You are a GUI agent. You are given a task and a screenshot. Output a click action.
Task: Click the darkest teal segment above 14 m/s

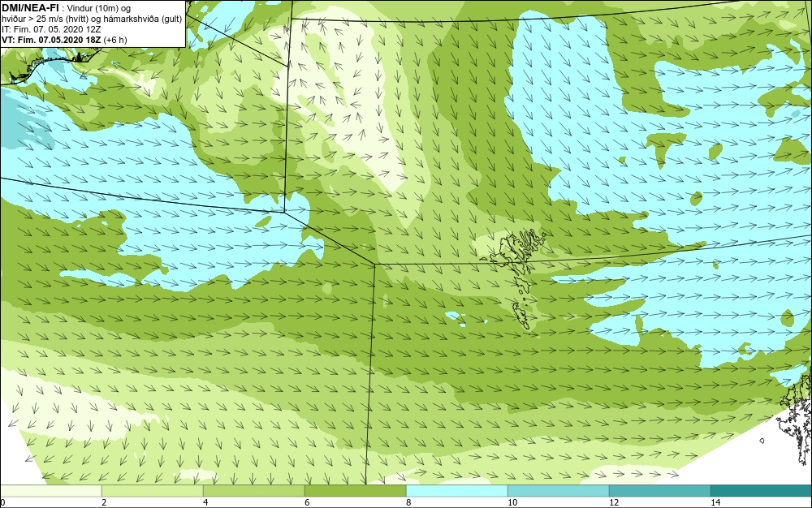pos(762,491)
